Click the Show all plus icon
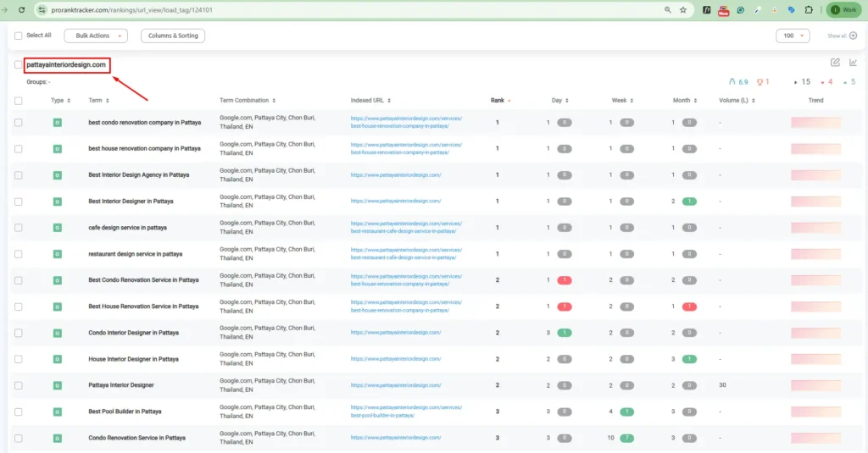Viewport: 868px width, 453px height. 853,36
